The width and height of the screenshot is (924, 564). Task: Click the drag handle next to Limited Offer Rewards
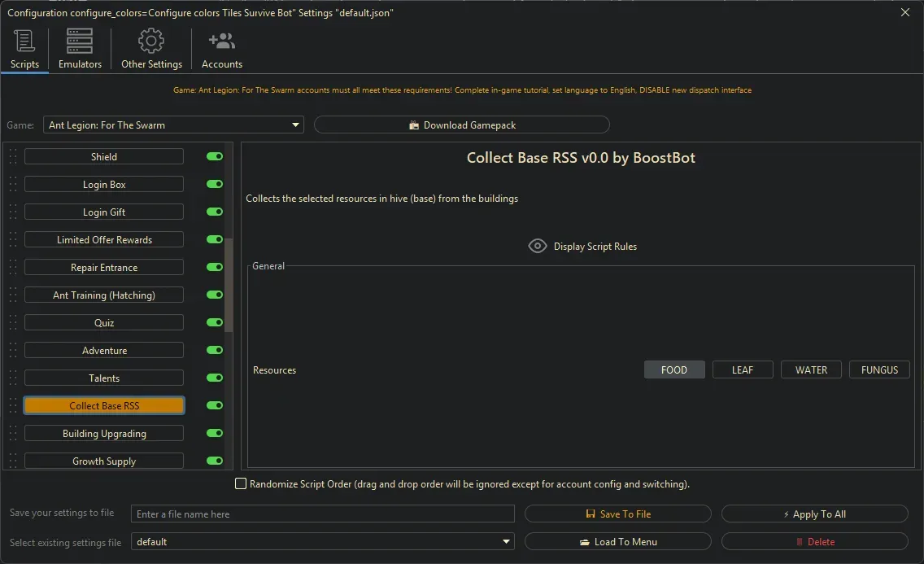coord(13,240)
